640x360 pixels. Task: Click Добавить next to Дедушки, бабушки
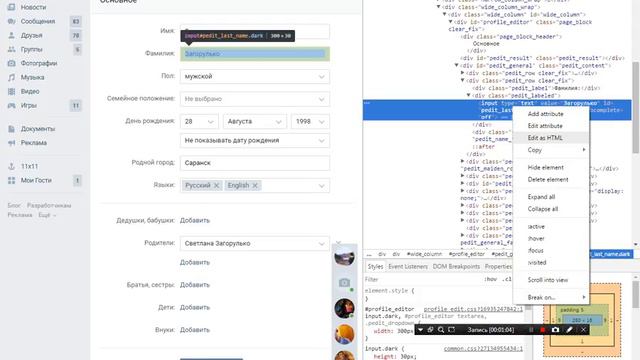click(195, 220)
